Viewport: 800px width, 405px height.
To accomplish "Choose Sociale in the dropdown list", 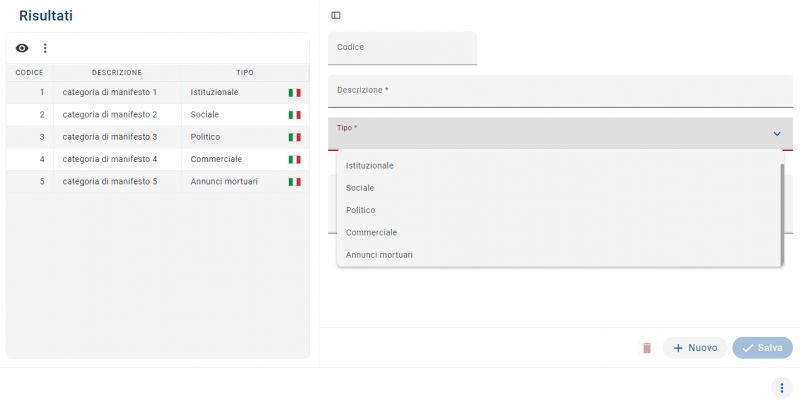I will pos(360,188).
